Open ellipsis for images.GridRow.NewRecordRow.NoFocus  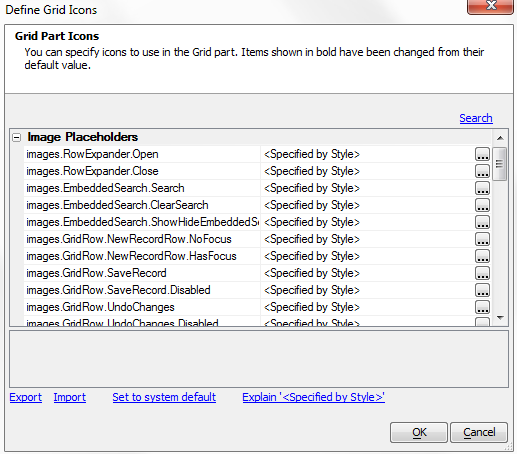click(482, 239)
